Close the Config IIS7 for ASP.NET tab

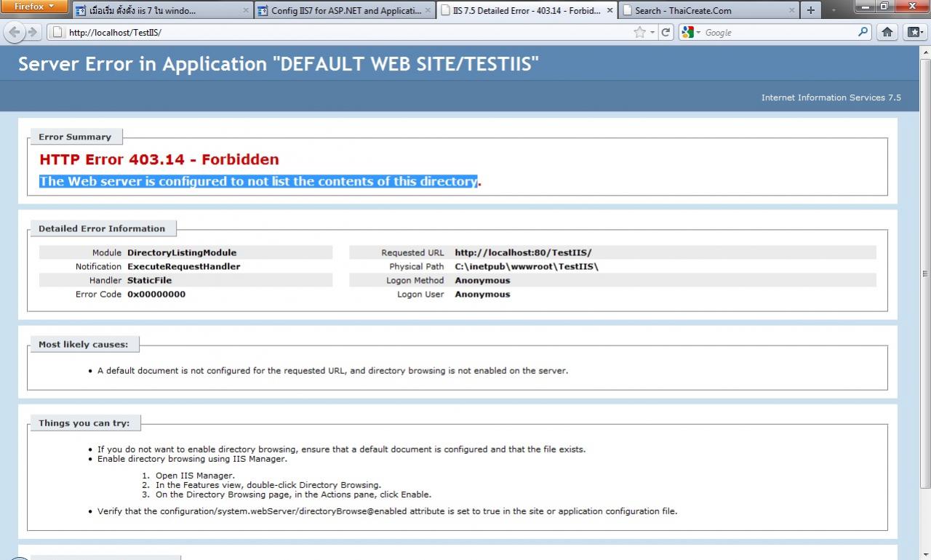coord(428,11)
